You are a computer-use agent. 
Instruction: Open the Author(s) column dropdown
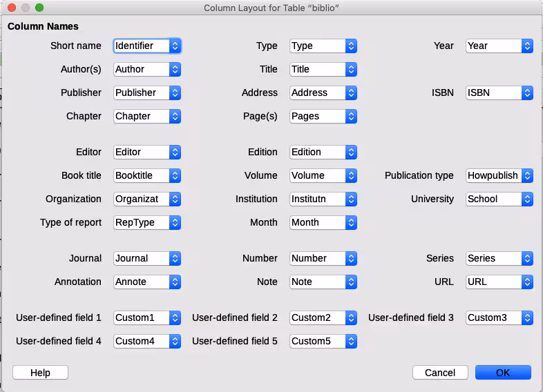(147, 69)
